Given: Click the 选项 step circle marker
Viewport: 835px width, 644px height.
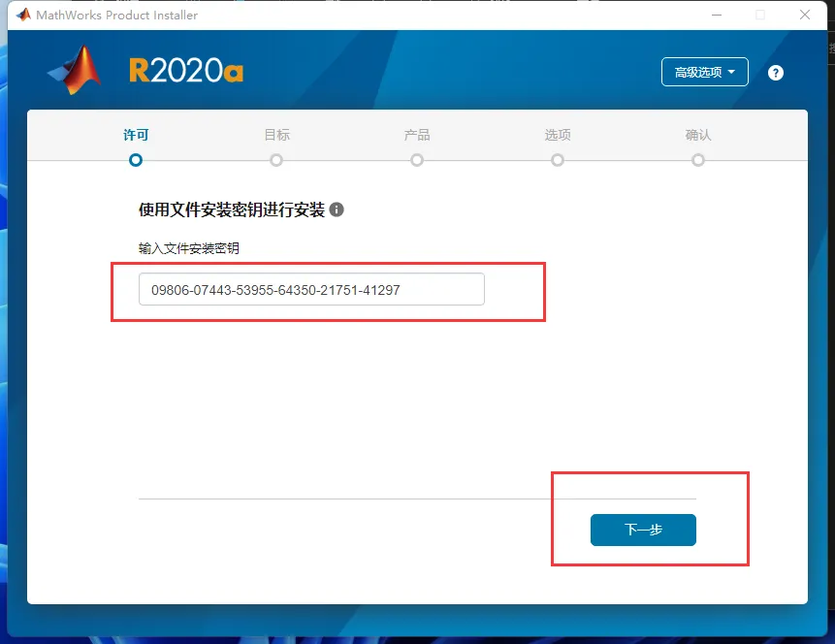Looking at the screenshot, I should click(x=558, y=160).
